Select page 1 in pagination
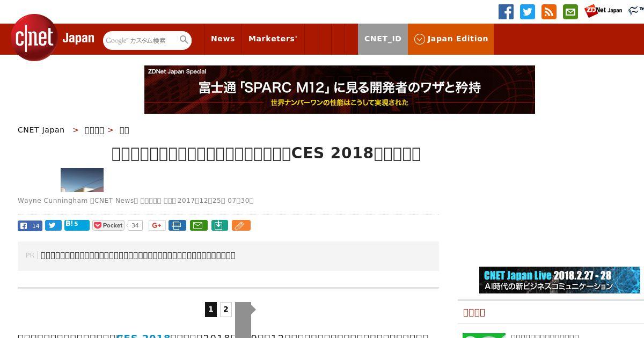 pos(211,309)
